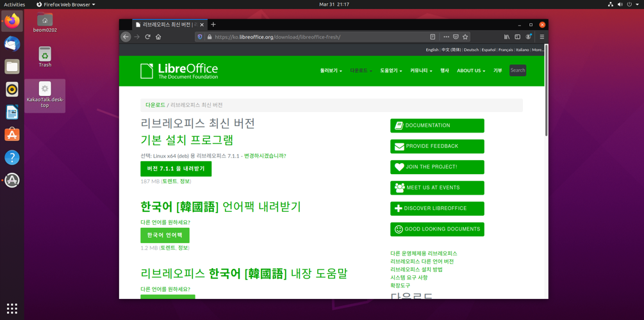This screenshot has width=644, height=320.
Task: Open Activities overview
Action: click(14, 4)
